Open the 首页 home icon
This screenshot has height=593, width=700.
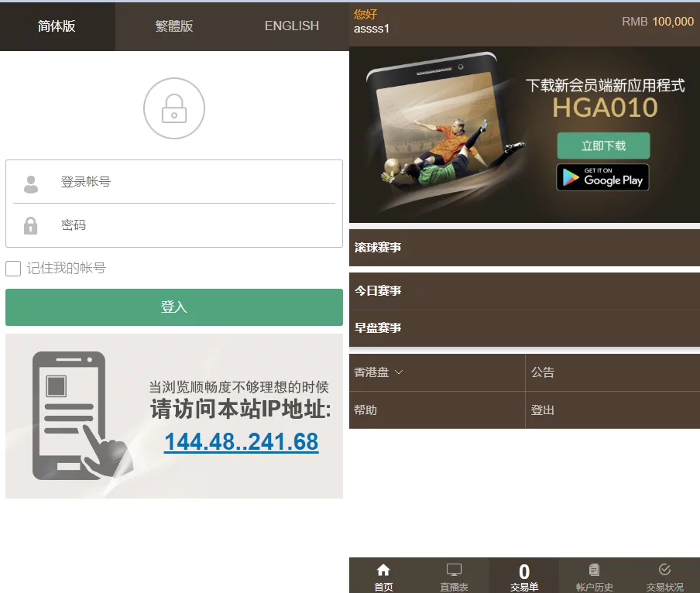coord(383,576)
